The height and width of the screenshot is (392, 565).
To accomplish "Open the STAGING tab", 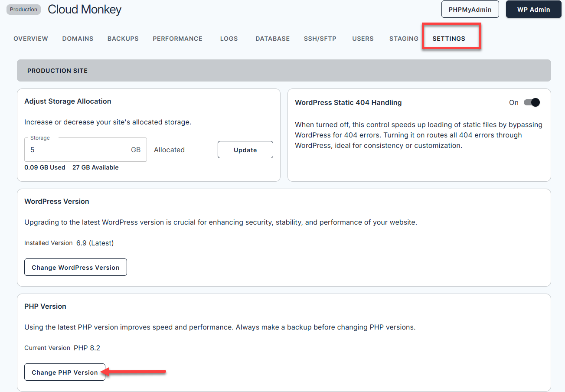I will 403,38.
